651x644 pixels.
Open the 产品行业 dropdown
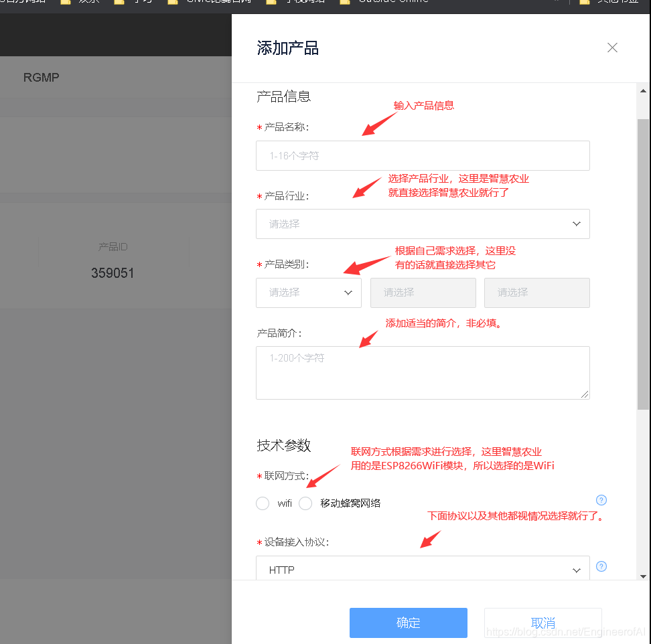coord(423,224)
